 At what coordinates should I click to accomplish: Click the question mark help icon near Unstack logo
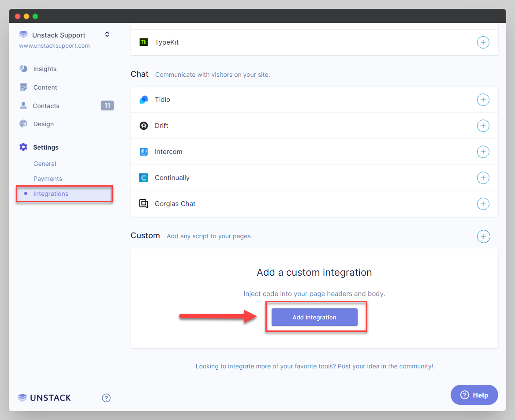tap(106, 397)
